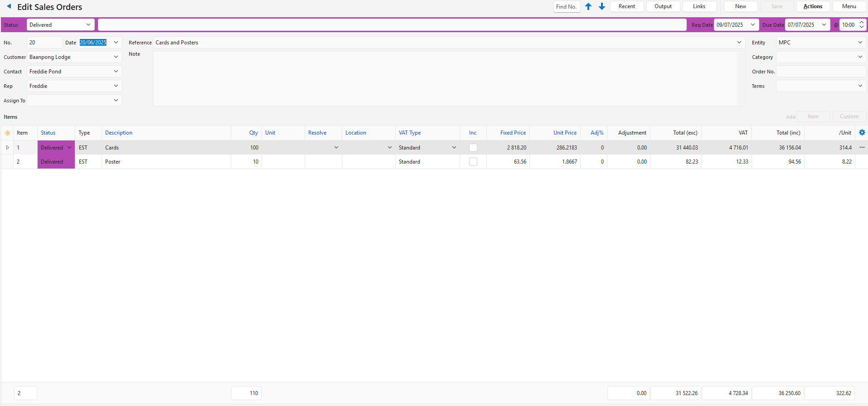The image size is (868, 406).
Task: Expand the Customer dropdown for Baanpong Lodge
Action: coord(116,57)
